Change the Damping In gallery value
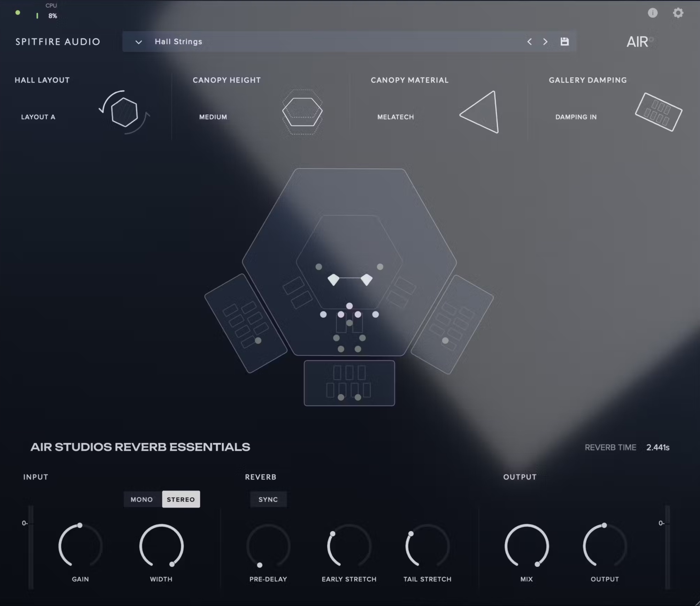The width and height of the screenshot is (700, 606). (x=576, y=117)
